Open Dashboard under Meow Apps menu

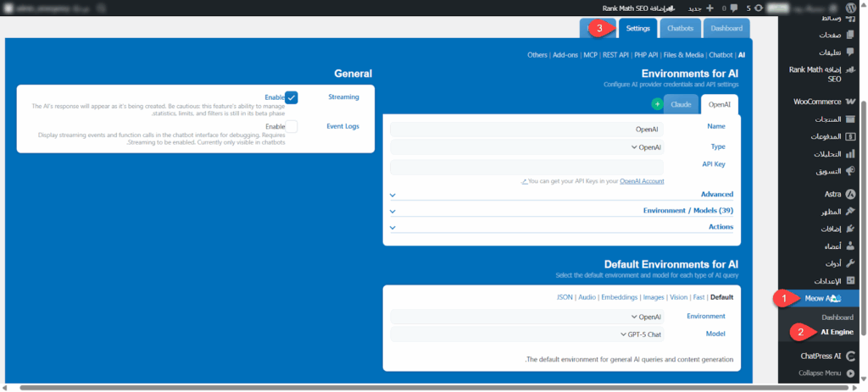837,317
